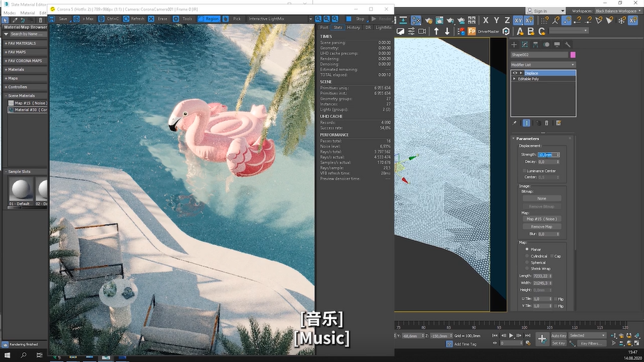The height and width of the screenshot is (362, 644).
Task: Click the Refresh button in Corona VFB
Action: (134, 19)
